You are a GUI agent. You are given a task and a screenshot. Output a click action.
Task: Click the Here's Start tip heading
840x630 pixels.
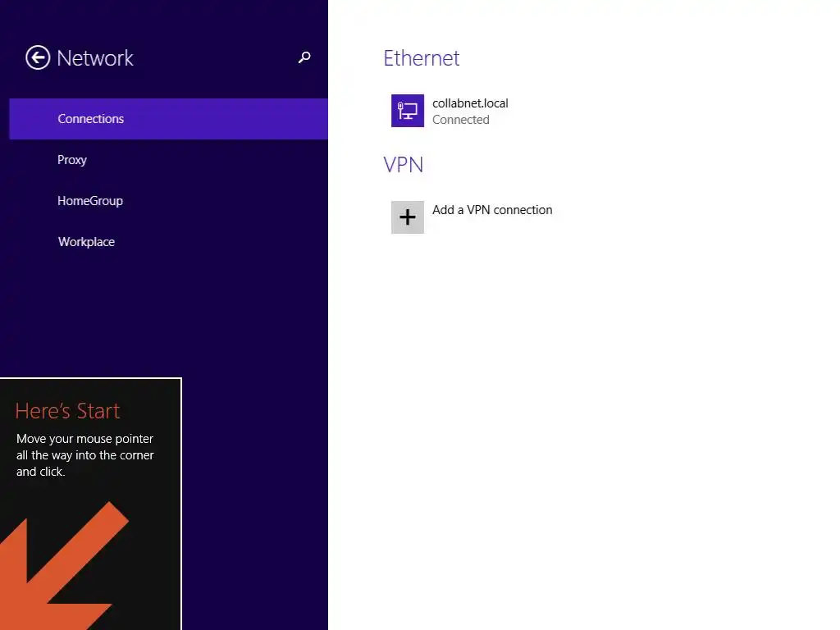click(67, 411)
